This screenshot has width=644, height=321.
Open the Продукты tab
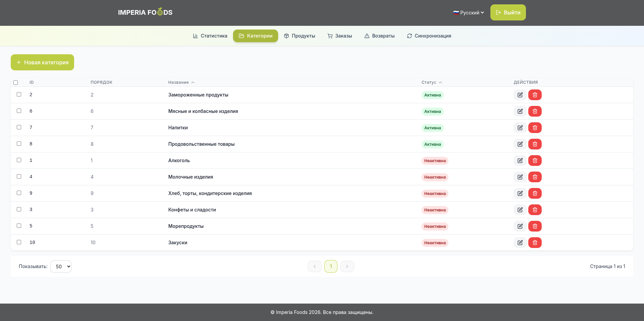coord(300,36)
